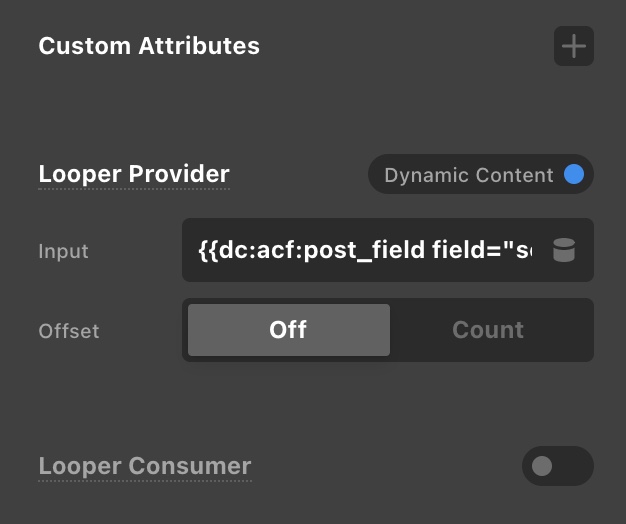Enable the Looper Consumer toggle
This screenshot has height=524, width=626.
pos(557,466)
